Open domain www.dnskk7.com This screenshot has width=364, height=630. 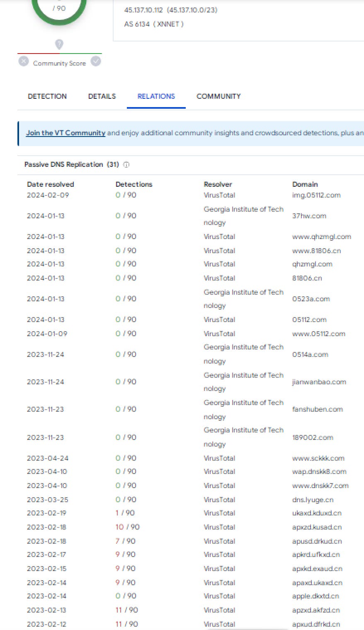tap(320, 486)
